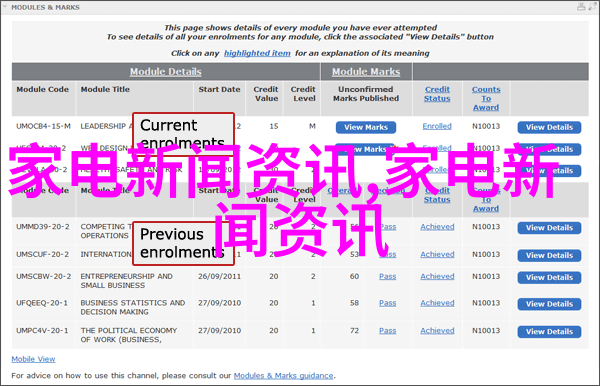The image size is (600, 386).
Task: Click mark 60 for UMSCBW-20-2
Action: click(x=354, y=277)
